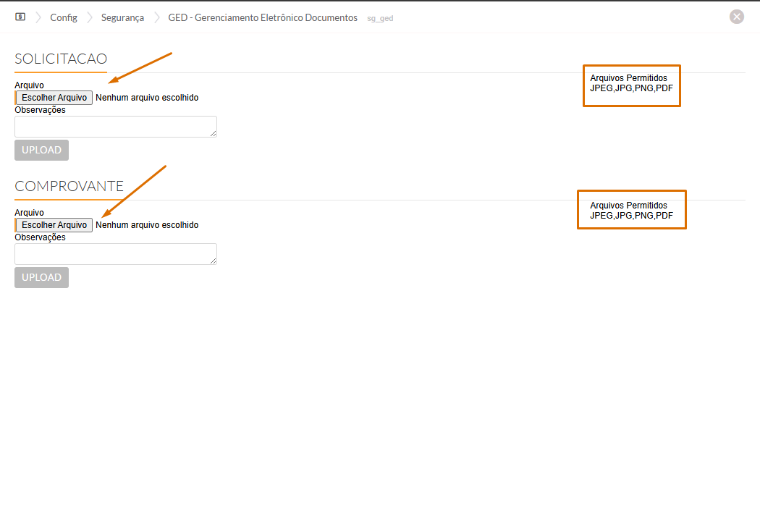Focus the SOLICITACAO Observações text box
760x532 pixels.
pos(114,127)
